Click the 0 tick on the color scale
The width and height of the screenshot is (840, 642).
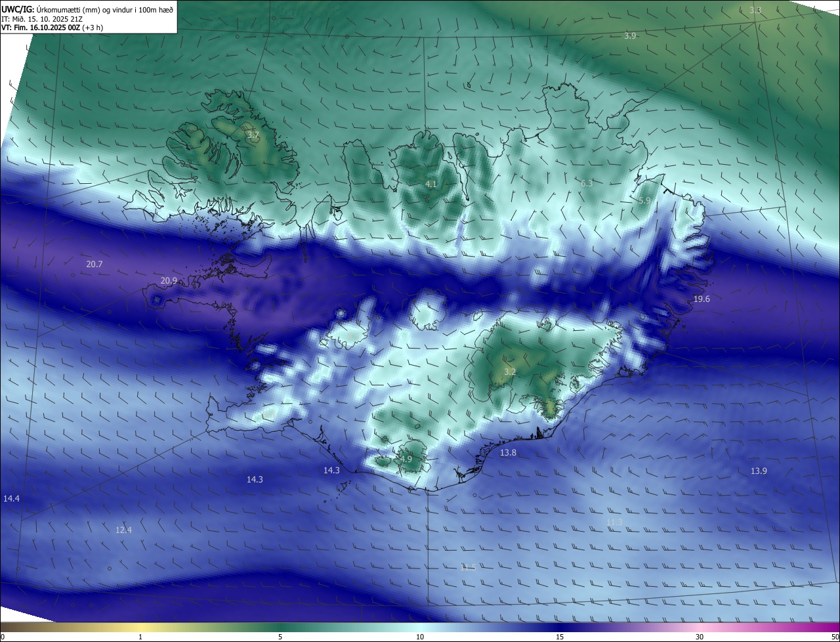tap(3, 637)
